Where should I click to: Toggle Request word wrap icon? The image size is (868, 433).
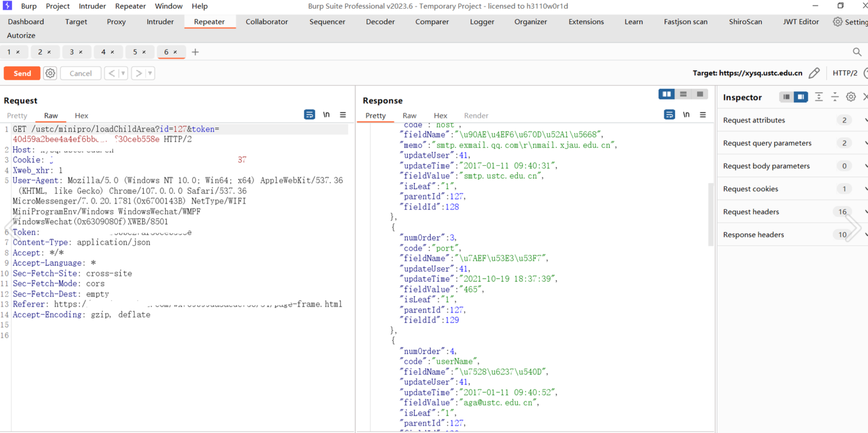[309, 114]
